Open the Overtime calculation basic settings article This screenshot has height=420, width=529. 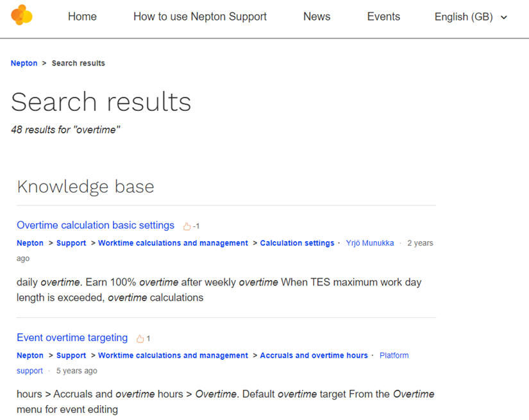pyautogui.click(x=96, y=225)
